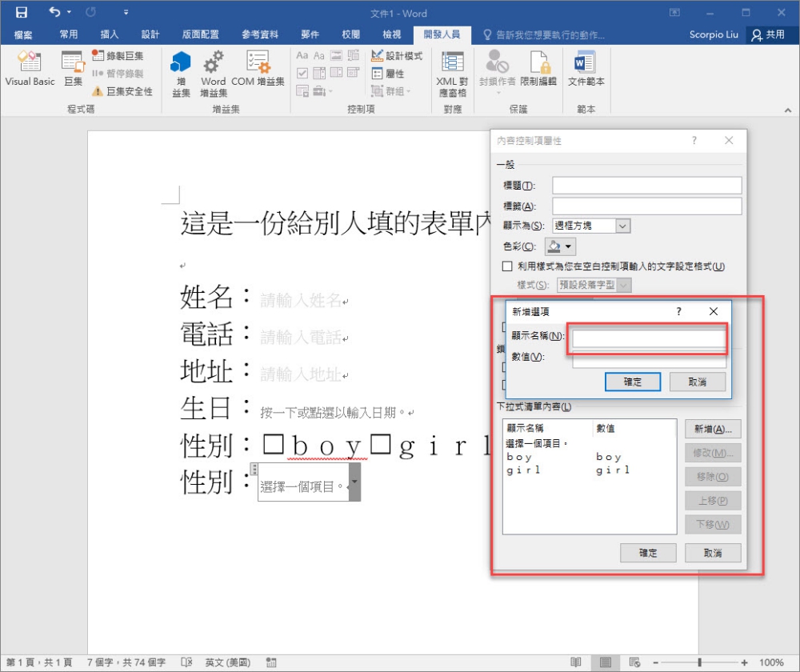Switch to 校閱 review tab
The width and height of the screenshot is (800, 672).
351,34
